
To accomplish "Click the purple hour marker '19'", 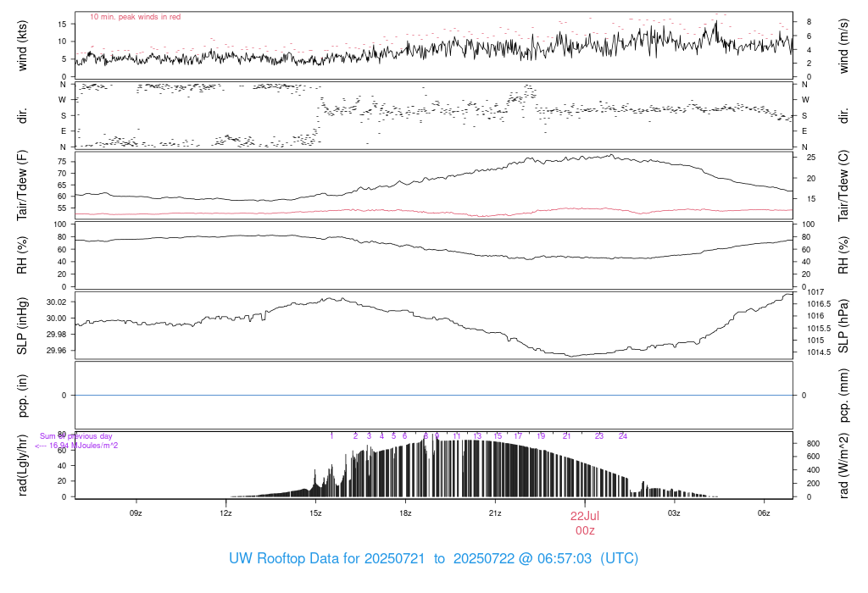I will click(x=541, y=436).
